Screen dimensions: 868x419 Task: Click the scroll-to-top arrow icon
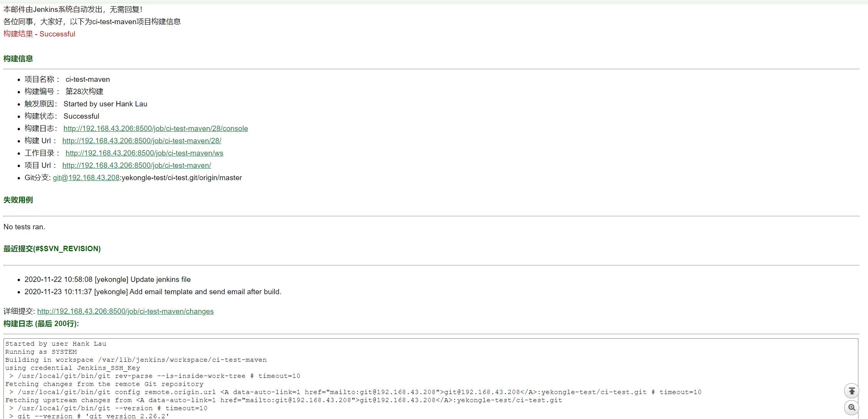point(851,391)
